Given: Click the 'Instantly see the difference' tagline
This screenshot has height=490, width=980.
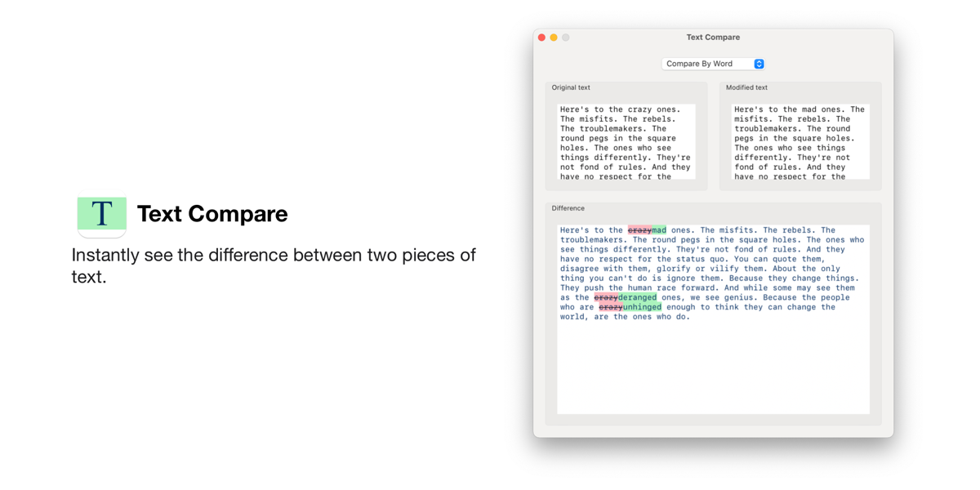Looking at the screenshot, I should [x=274, y=265].
